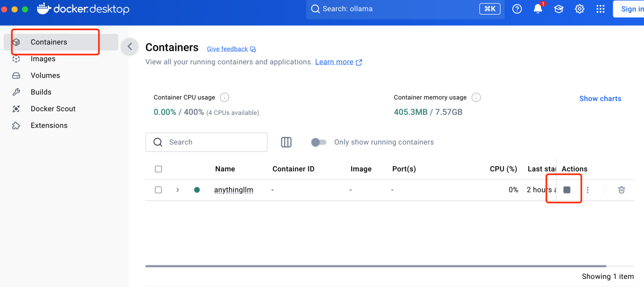Open Settings gear icon

tap(580, 9)
